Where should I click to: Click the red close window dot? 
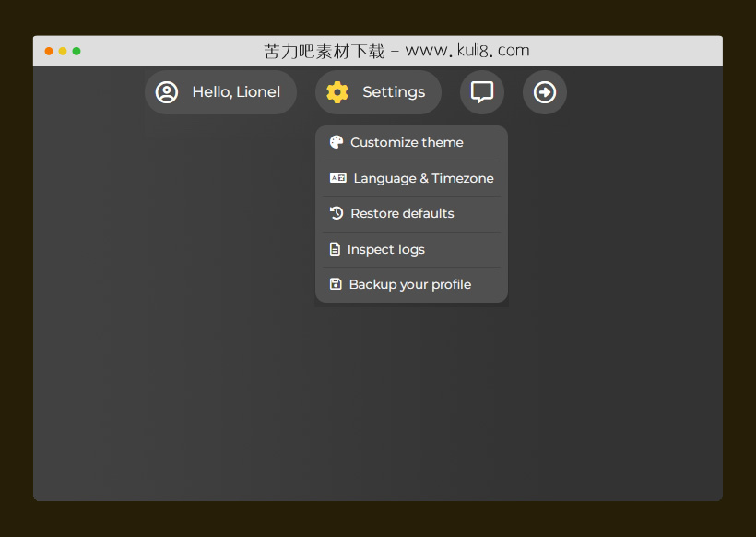tap(49, 51)
